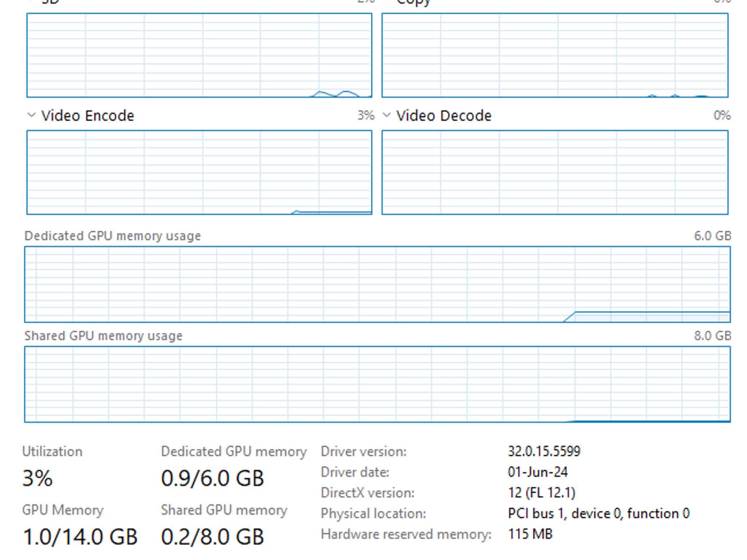
Task: Select the 1.0/14.0 GB GPU Memory value
Action: (80, 537)
